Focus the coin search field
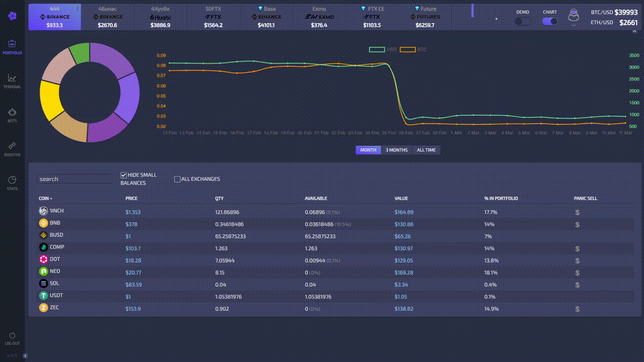This screenshot has height=362, width=644. 75,179
